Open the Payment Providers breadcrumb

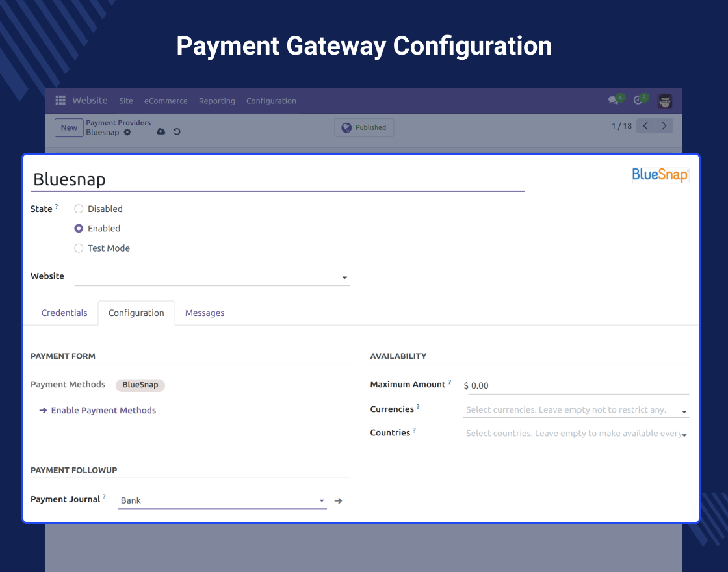click(x=118, y=123)
